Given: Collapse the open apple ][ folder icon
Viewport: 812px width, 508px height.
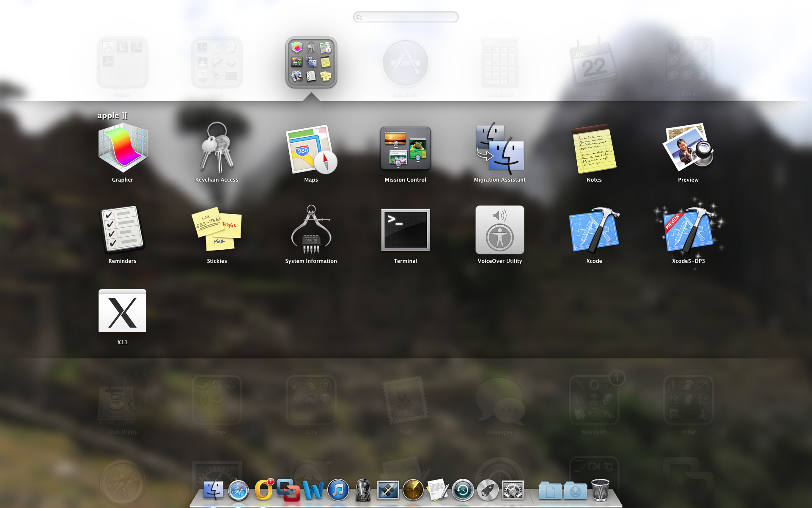Looking at the screenshot, I should [x=311, y=63].
